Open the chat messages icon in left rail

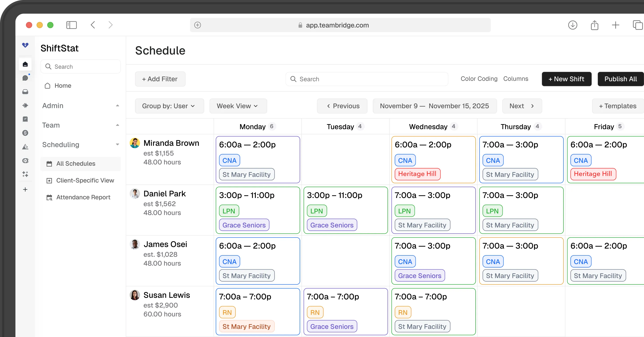25,78
